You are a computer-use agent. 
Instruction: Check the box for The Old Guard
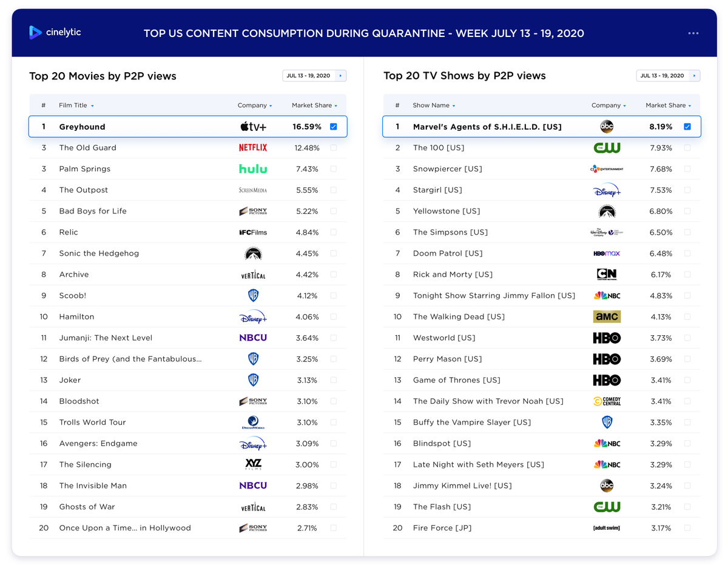click(x=334, y=148)
